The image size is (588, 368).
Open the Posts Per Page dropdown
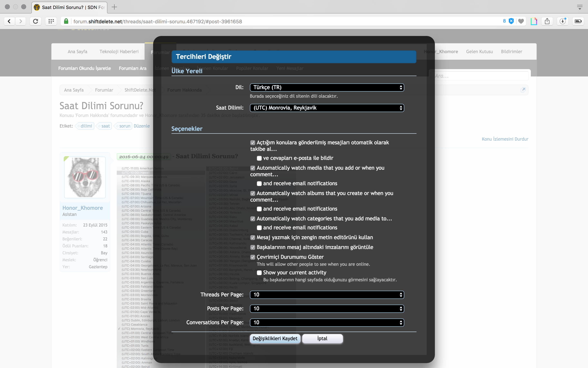point(327,309)
